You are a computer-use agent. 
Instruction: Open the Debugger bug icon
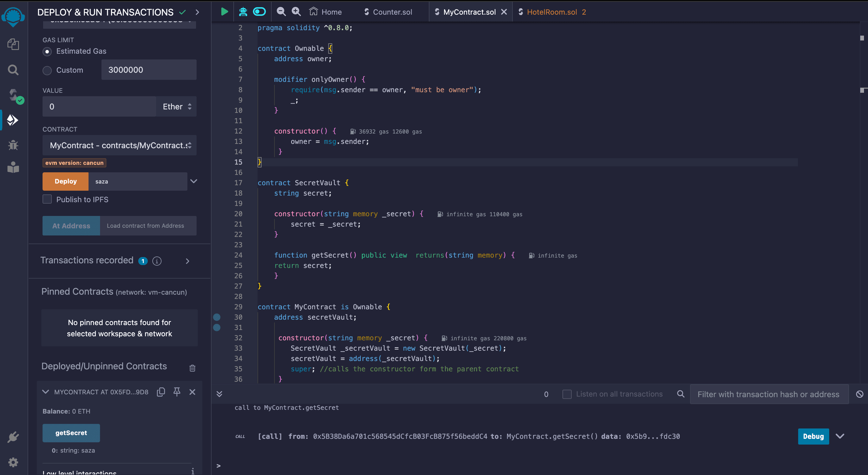(x=13, y=145)
